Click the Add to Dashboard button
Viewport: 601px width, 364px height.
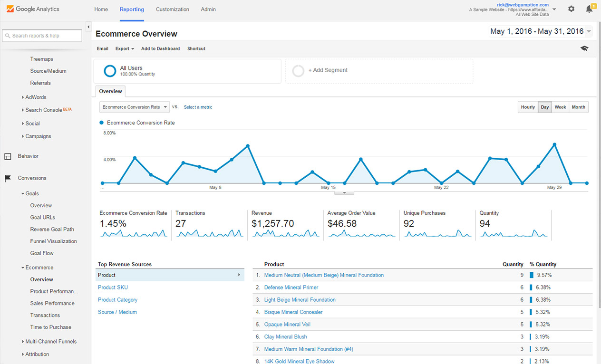(x=160, y=48)
